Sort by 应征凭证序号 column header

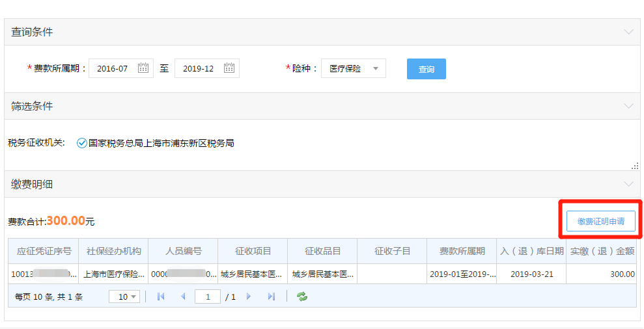(x=43, y=251)
